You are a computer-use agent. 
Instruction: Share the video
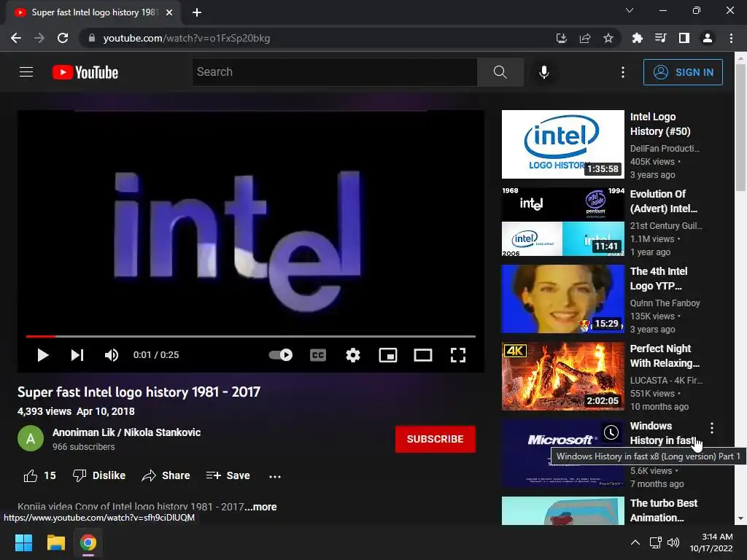(166, 475)
